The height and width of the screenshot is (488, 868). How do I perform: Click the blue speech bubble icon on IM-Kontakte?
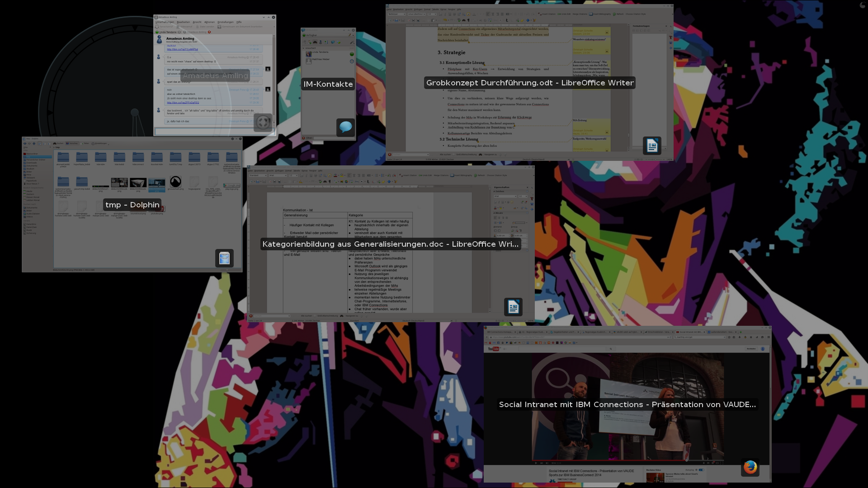tap(345, 127)
